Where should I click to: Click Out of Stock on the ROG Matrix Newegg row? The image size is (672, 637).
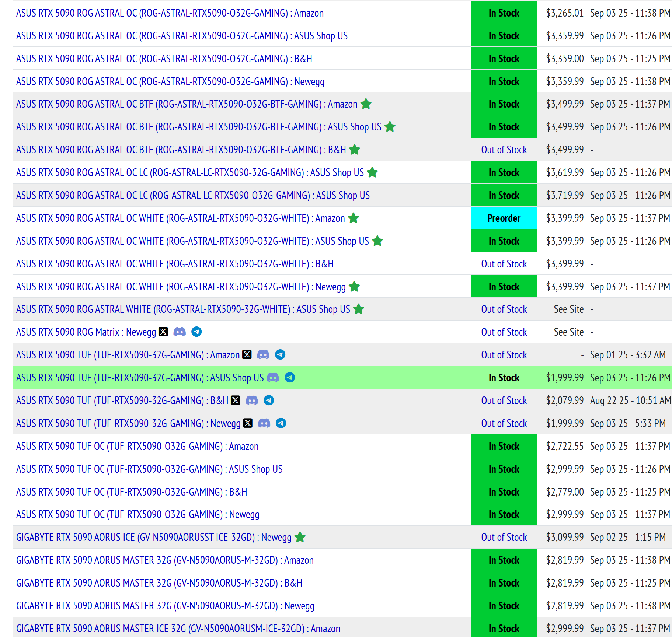pos(504,332)
